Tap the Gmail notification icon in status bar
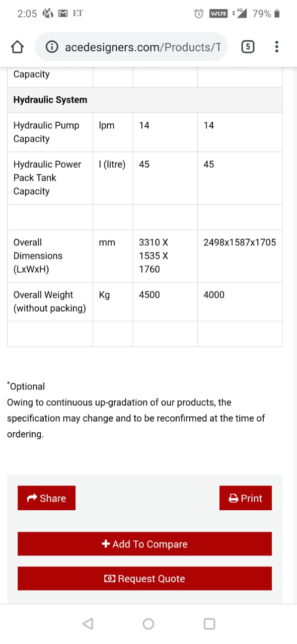This screenshot has width=297, height=644. 63,14
